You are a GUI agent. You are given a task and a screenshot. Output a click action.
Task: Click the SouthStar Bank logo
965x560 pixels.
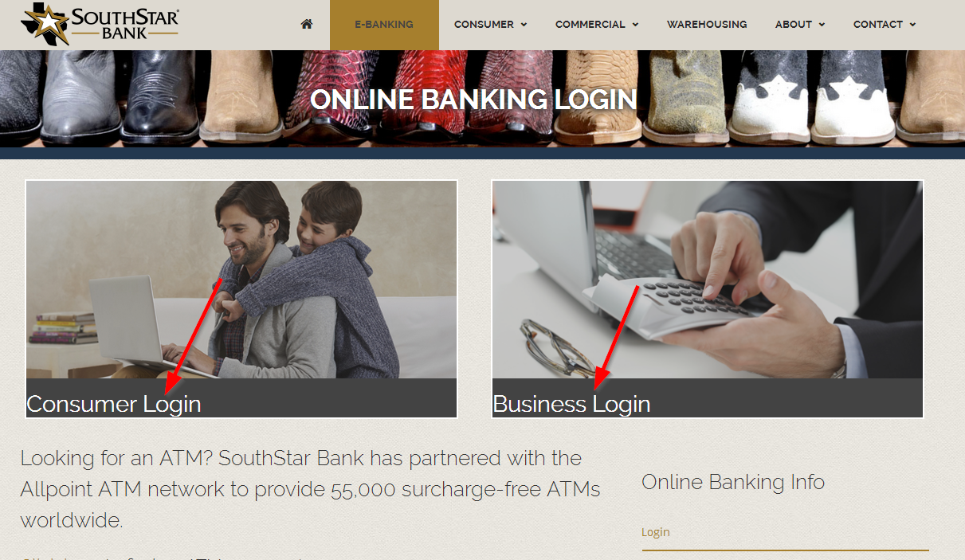click(100, 23)
